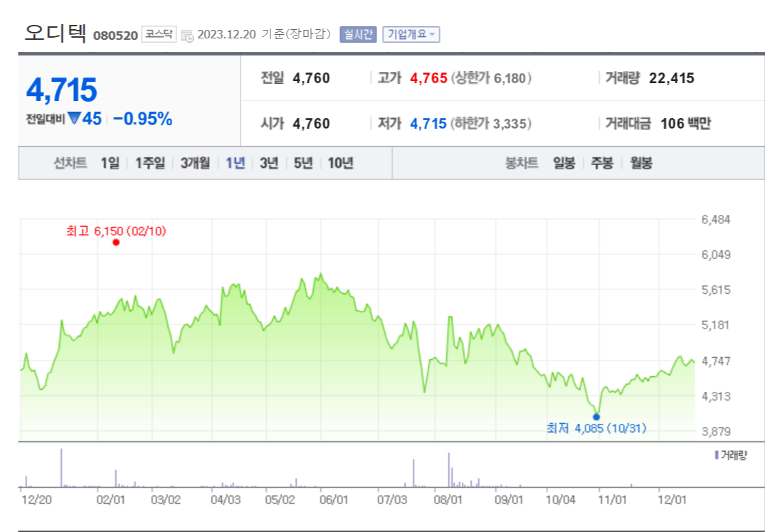765x532 pixels.
Task: Click the 실시간 button
Action: pyautogui.click(x=358, y=34)
